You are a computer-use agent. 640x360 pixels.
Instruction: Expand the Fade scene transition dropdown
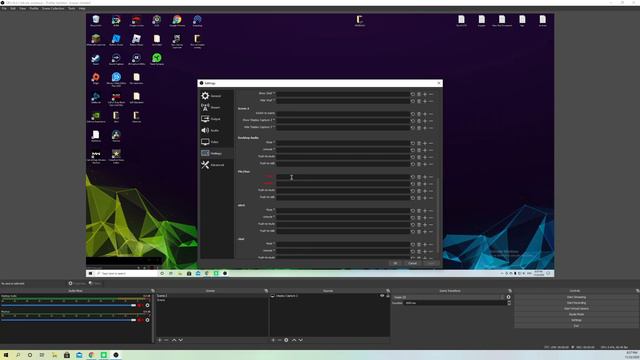449,297
